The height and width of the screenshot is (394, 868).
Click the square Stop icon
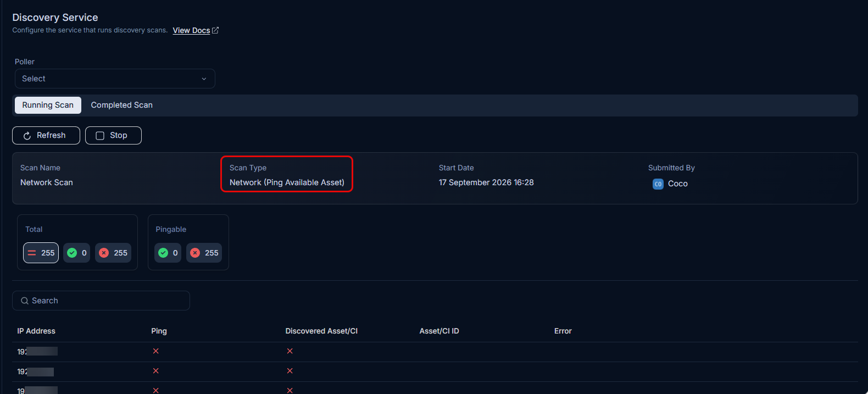pyautogui.click(x=100, y=136)
